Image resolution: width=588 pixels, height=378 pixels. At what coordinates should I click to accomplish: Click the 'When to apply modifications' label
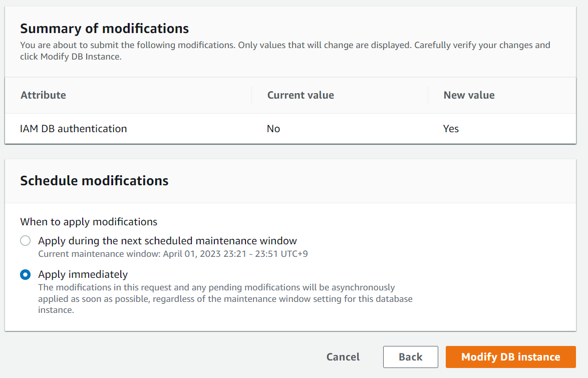pyautogui.click(x=89, y=222)
